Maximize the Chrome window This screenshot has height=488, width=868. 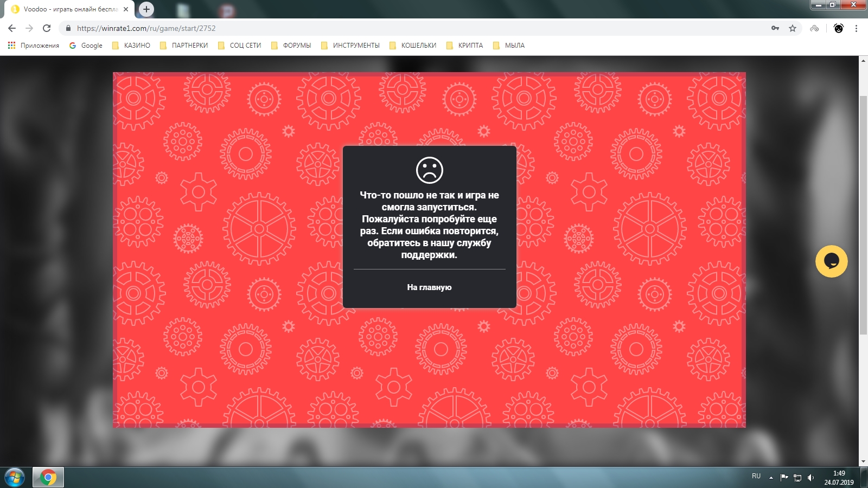(832, 5)
